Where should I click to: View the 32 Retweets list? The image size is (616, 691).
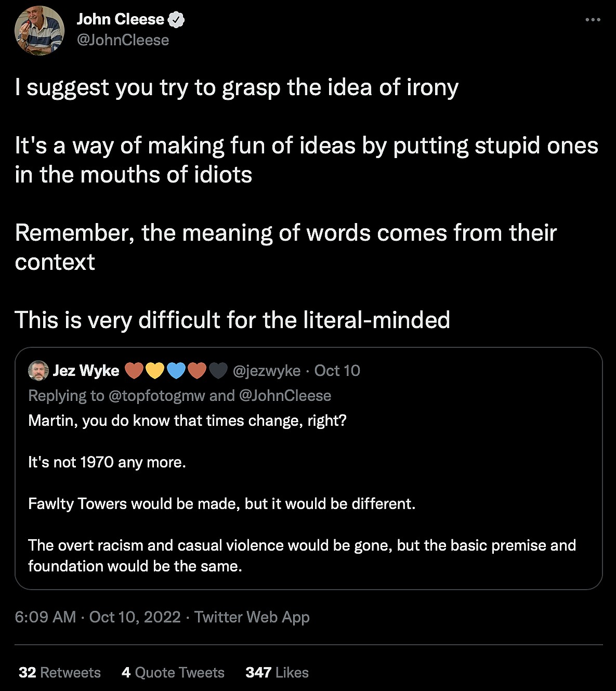(x=60, y=673)
